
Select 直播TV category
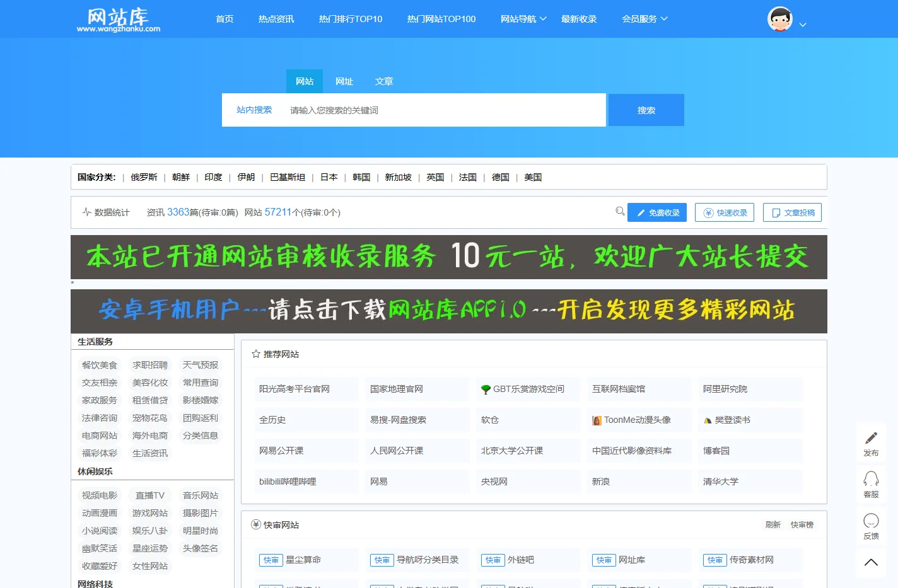coord(150,495)
